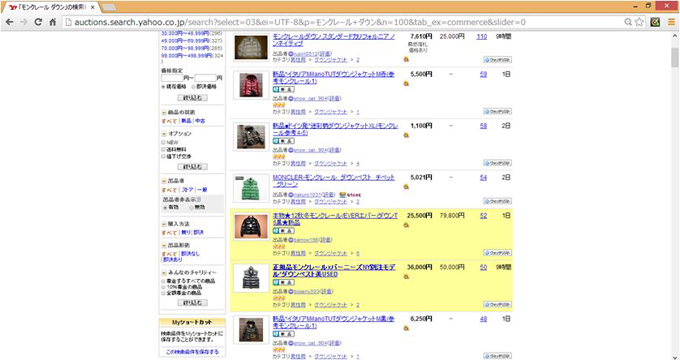This screenshot has width=680, height=360.
Task: Click the 絞り込む button under オプション
Action: click(x=193, y=167)
